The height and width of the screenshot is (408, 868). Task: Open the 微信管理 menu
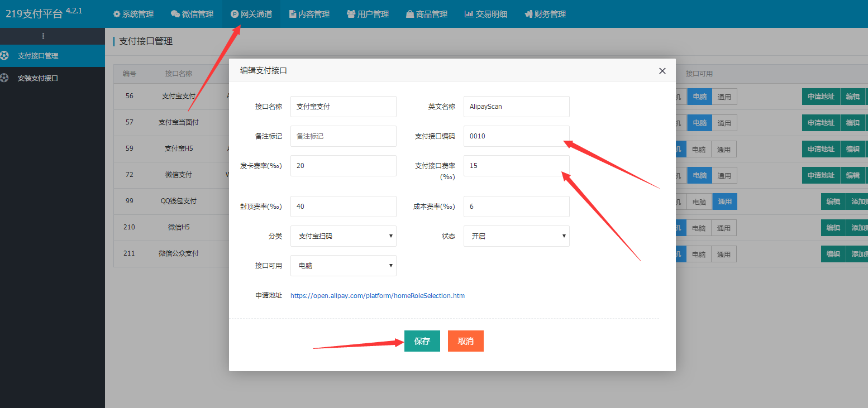tap(192, 14)
